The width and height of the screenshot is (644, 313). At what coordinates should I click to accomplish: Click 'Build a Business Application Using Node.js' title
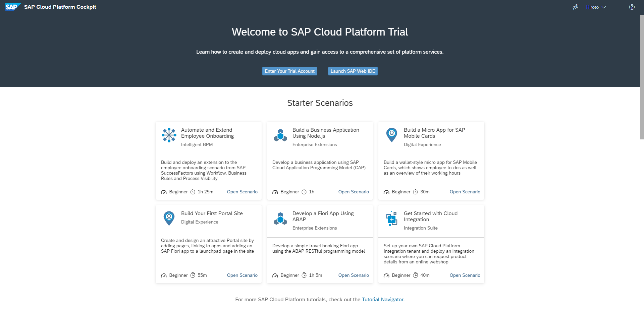(326, 133)
